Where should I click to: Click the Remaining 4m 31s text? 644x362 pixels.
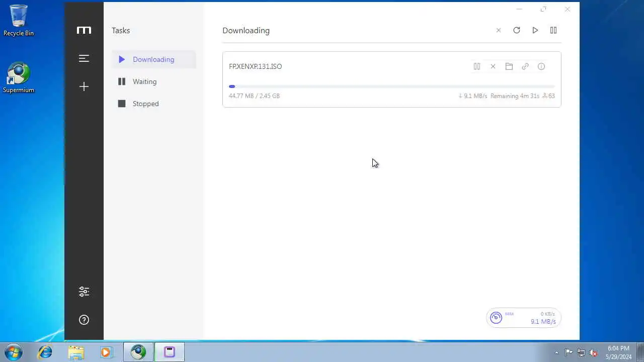point(515,96)
